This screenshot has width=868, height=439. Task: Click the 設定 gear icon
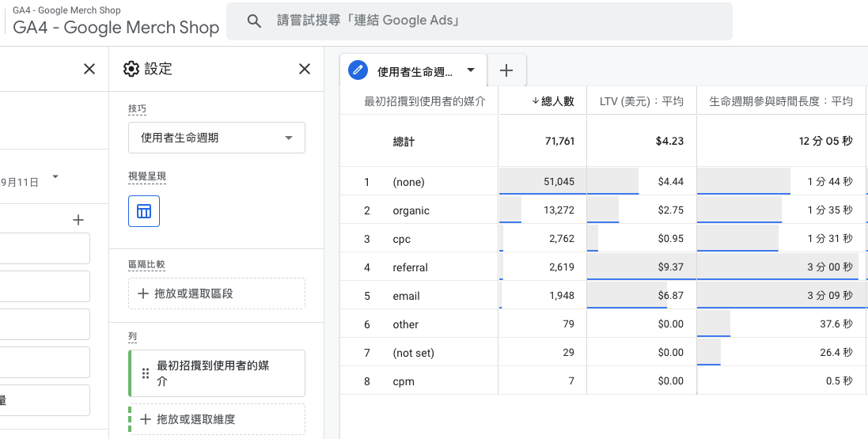tap(131, 69)
